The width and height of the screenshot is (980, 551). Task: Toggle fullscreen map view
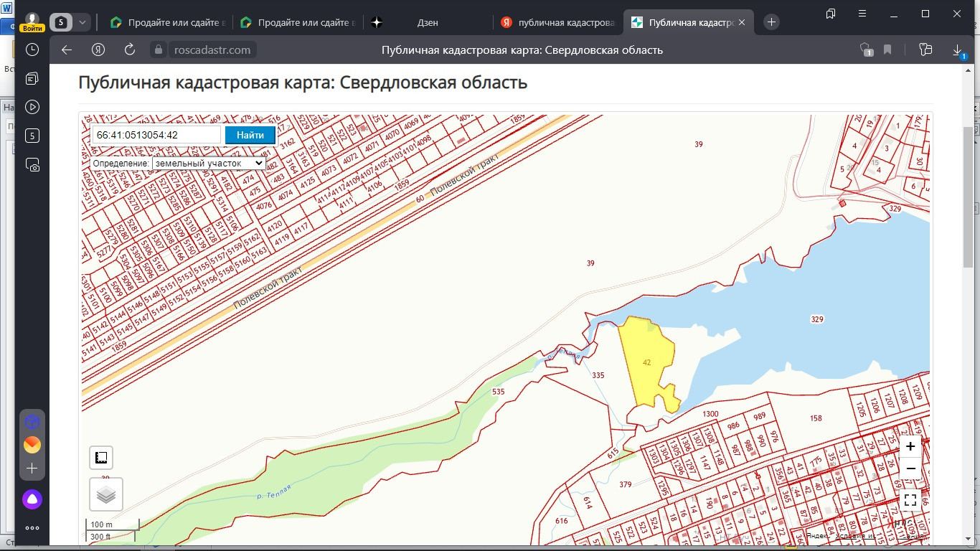pyautogui.click(x=910, y=500)
